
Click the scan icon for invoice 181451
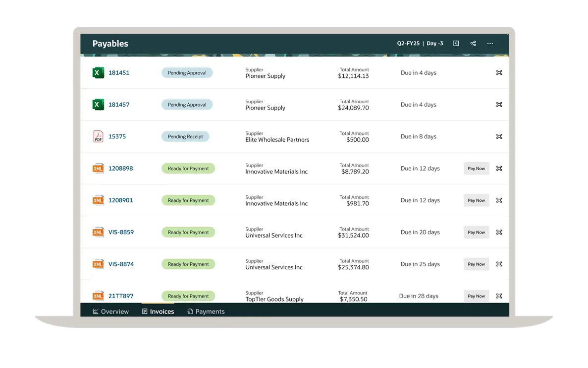coord(499,73)
